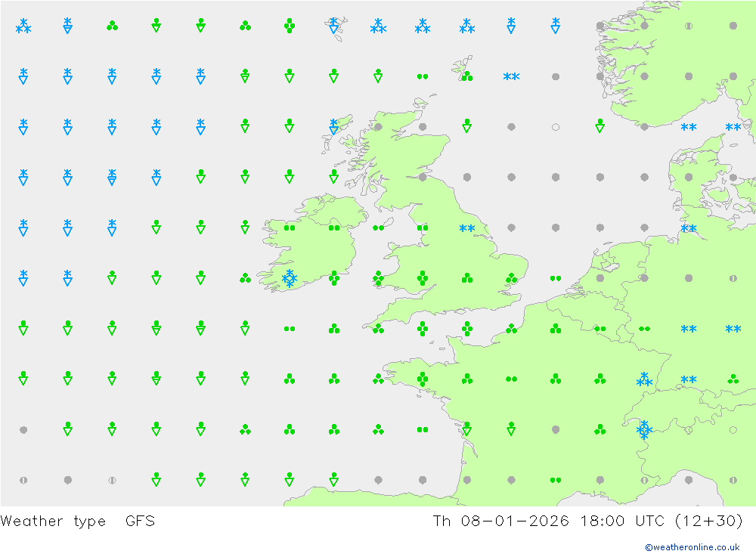Click the heavy snowflake symbol over the western Alps
Viewport: 756px width, 554px height.
[x=644, y=429]
